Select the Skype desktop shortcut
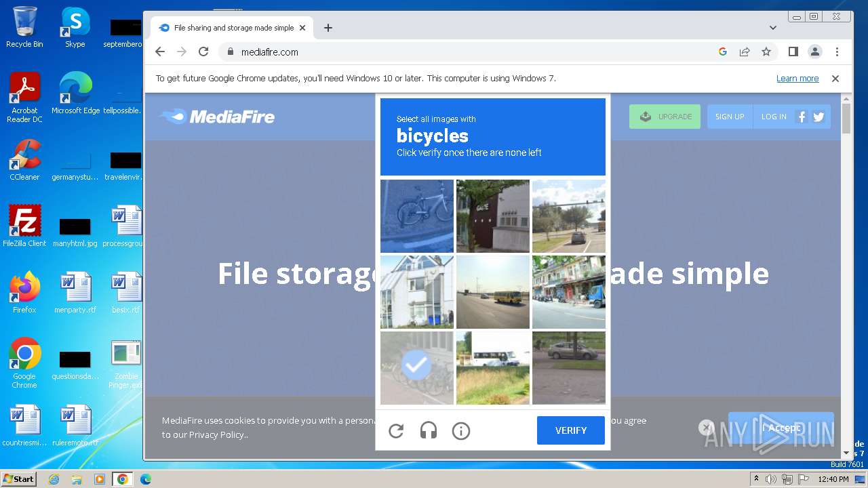Screen dimensions: 868x488 (75, 27)
